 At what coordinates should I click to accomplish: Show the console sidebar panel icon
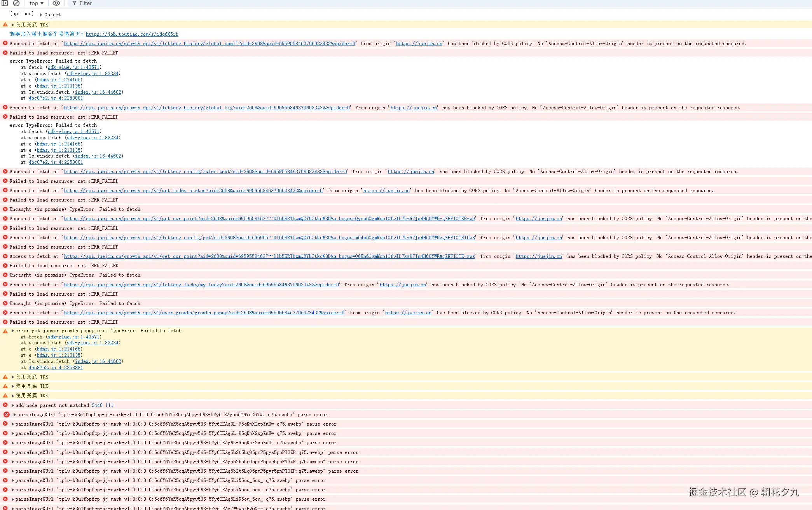[x=5, y=3]
